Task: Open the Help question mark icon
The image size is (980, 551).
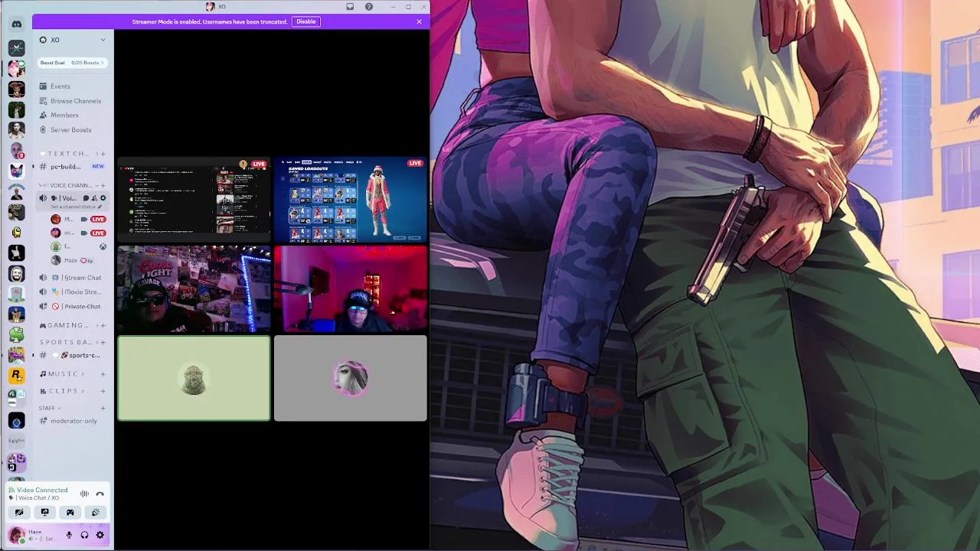Action: (369, 7)
